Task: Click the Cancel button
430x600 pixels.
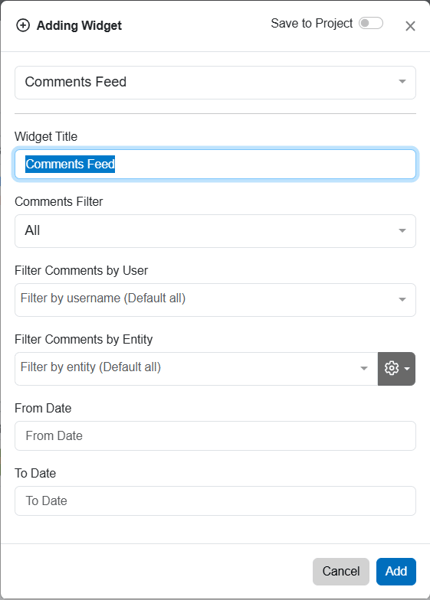Action: [x=341, y=571]
